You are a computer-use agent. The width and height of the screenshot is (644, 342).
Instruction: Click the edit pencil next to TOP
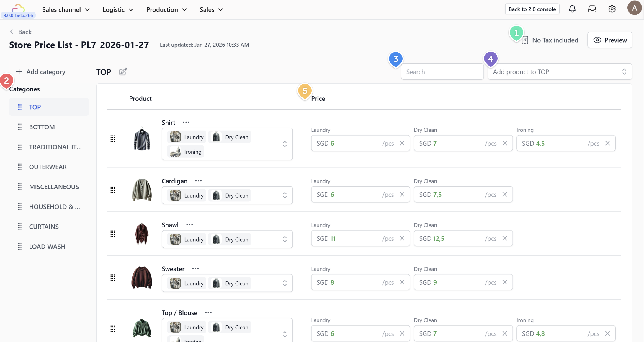pyautogui.click(x=123, y=72)
